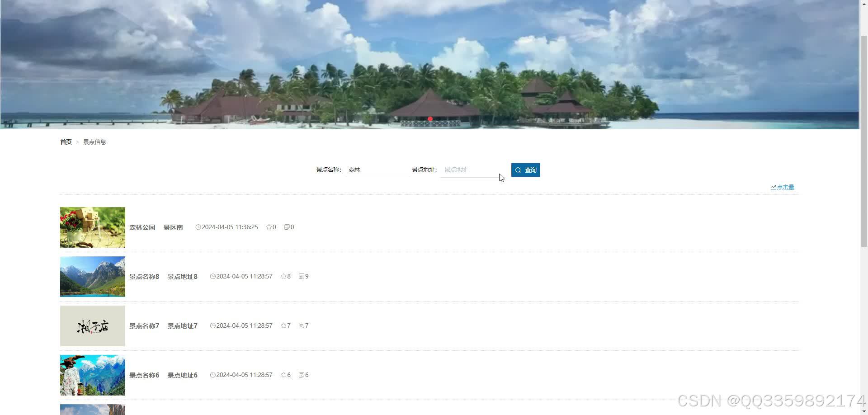Click the clock icon in 景点名称8 row

point(212,276)
